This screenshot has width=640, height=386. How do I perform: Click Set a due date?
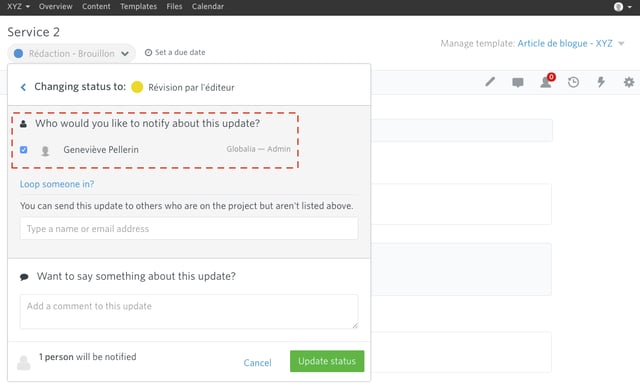point(175,52)
